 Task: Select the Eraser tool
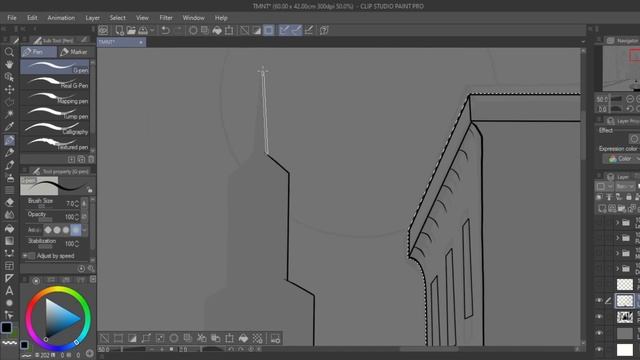tap(9, 202)
